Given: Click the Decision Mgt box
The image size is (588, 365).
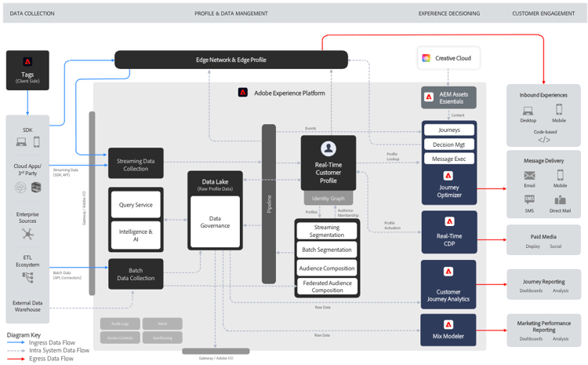Looking at the screenshot, I should coord(449,144).
